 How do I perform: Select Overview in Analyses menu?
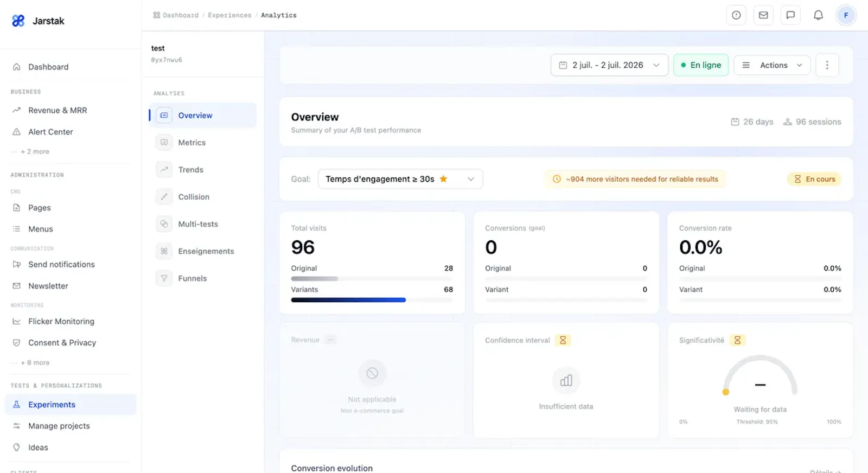pos(203,116)
